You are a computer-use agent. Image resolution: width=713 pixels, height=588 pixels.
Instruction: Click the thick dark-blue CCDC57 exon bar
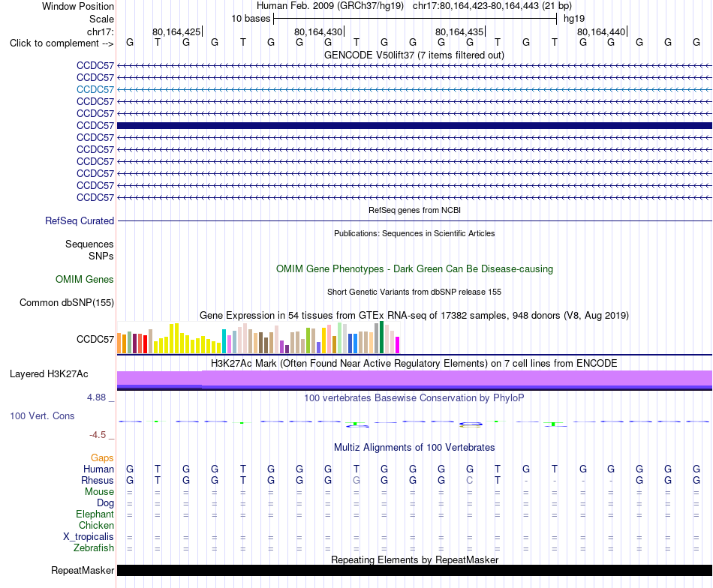pyautogui.click(x=414, y=125)
